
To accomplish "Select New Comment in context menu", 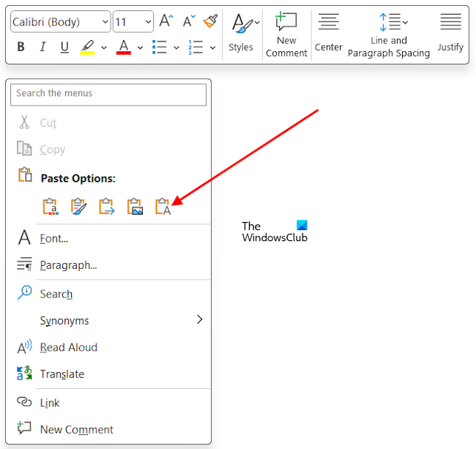I will 108,429.
